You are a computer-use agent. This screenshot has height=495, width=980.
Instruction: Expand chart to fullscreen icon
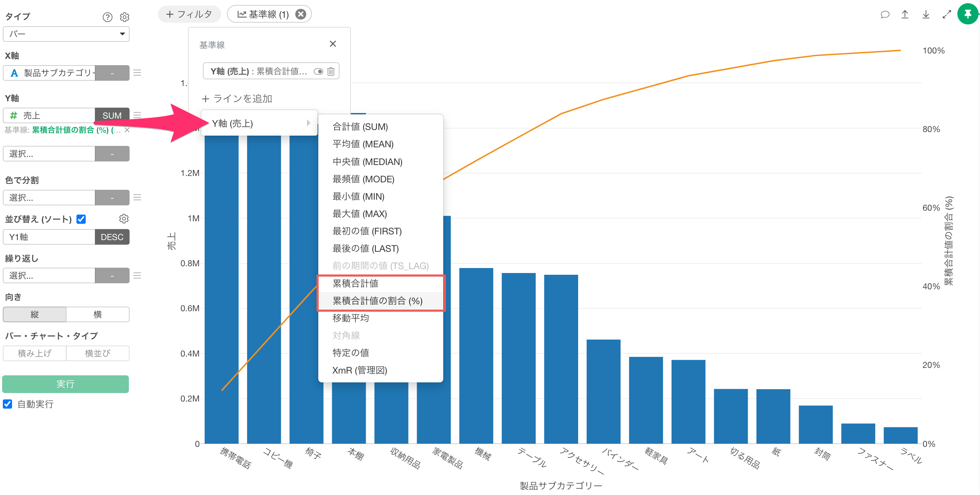point(946,15)
